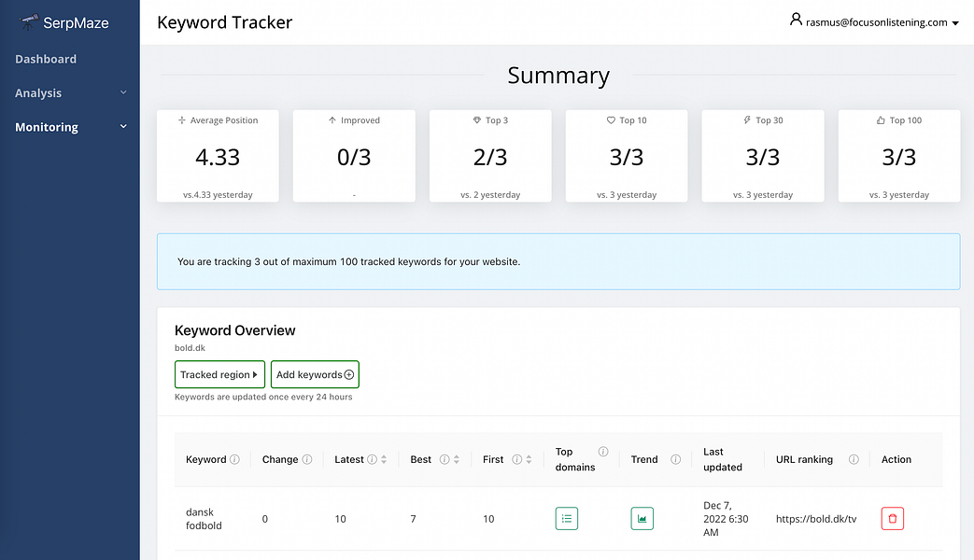Sort the table by Best column
The width and height of the screenshot is (974, 560).
point(457,459)
